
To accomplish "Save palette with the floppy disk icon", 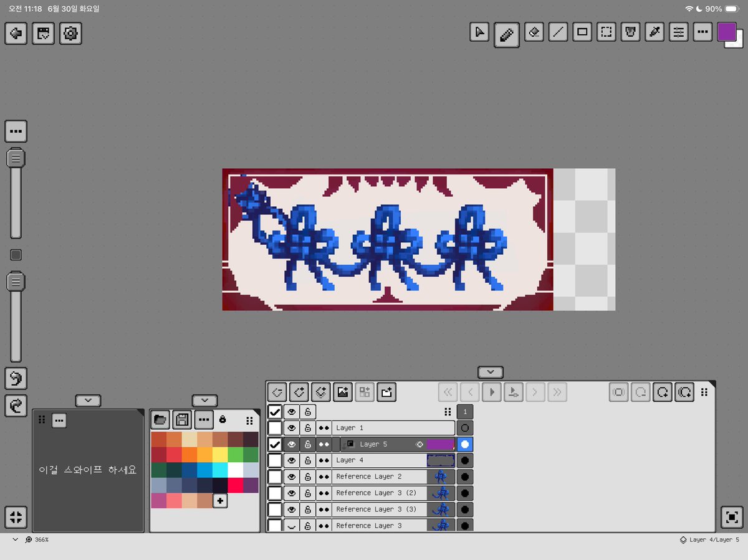I will 181,420.
